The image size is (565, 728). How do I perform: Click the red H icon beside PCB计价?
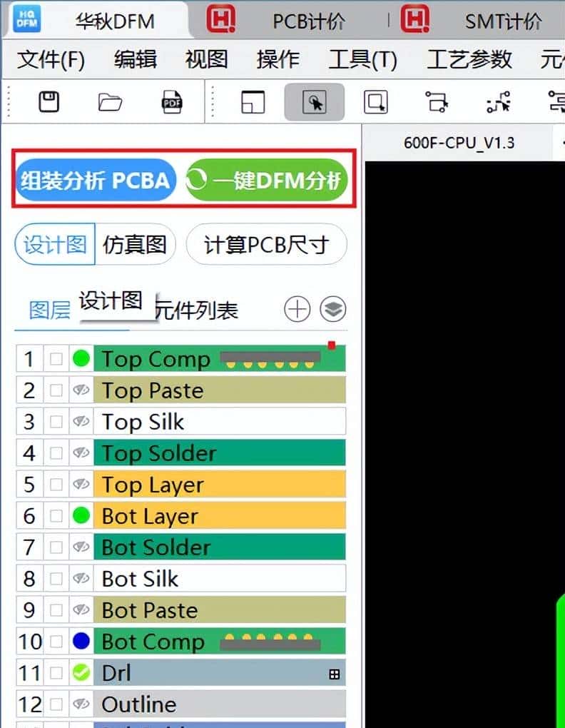(220, 19)
